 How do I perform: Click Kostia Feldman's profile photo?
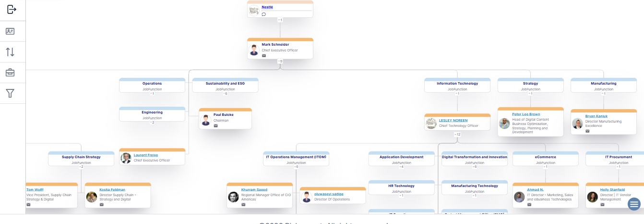click(92, 197)
